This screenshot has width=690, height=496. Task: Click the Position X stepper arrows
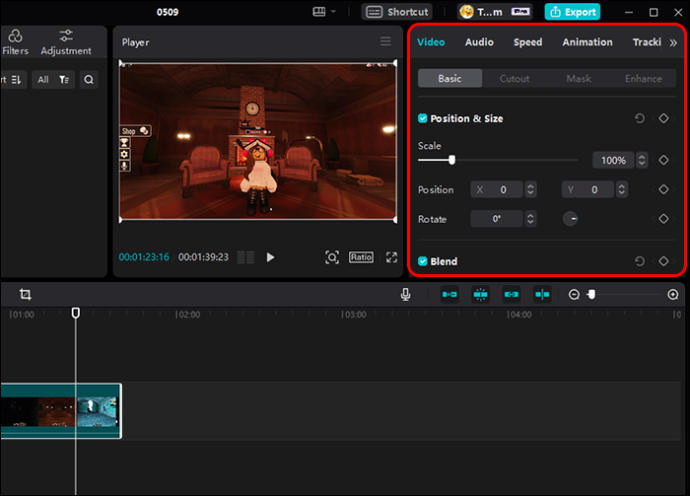point(531,190)
